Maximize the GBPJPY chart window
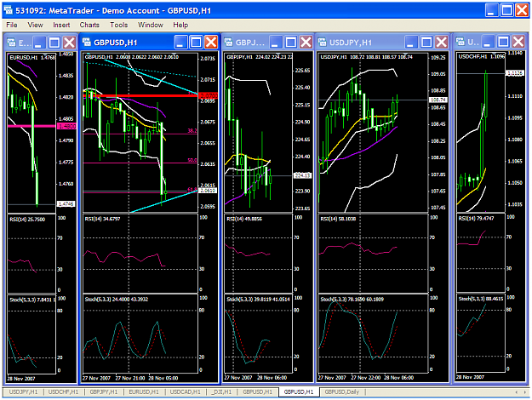Viewport: 532px width, 400px height. 291,43
